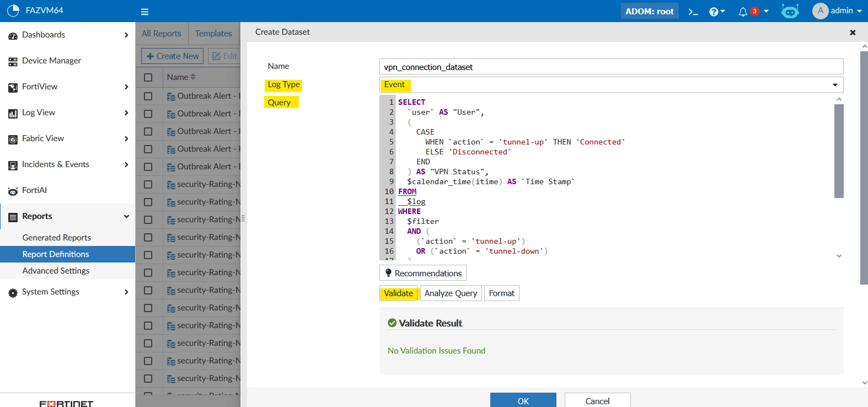Image resolution: width=868 pixels, height=407 pixels.
Task: Click the Analyze Query button
Action: tap(451, 293)
